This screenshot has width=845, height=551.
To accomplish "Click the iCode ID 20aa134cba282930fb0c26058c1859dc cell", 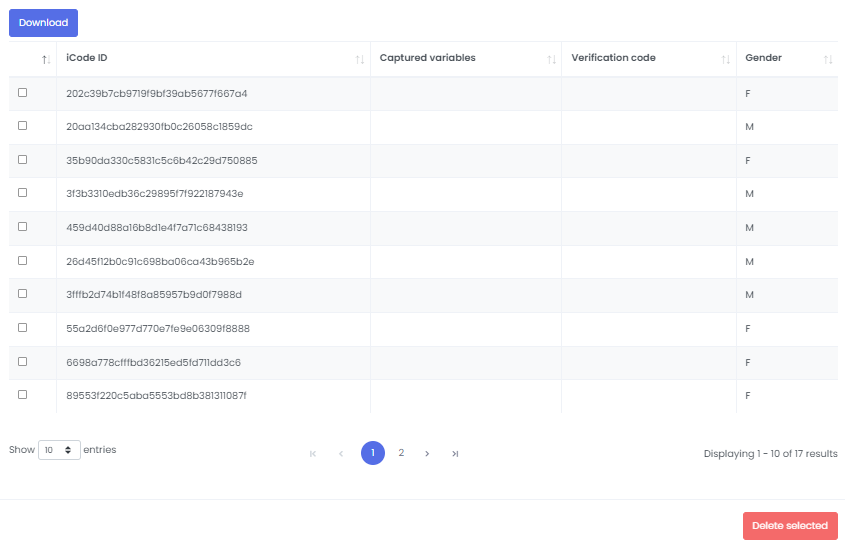I will (x=159, y=127).
